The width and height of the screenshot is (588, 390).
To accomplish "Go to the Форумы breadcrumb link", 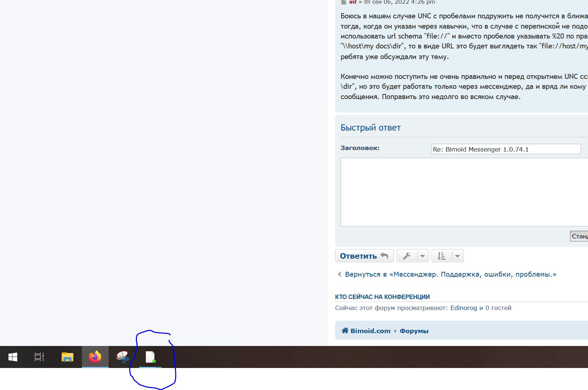I will click(414, 331).
